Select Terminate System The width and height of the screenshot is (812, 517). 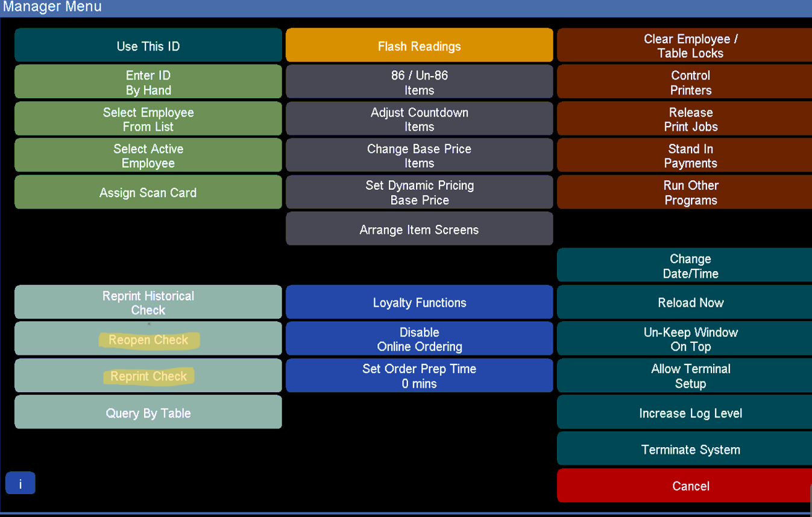[684, 449]
